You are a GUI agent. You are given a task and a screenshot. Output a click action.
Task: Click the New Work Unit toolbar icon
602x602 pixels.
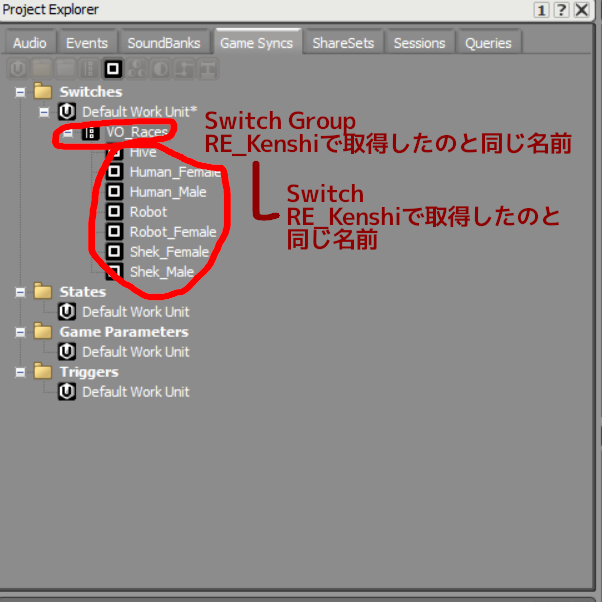(18, 69)
